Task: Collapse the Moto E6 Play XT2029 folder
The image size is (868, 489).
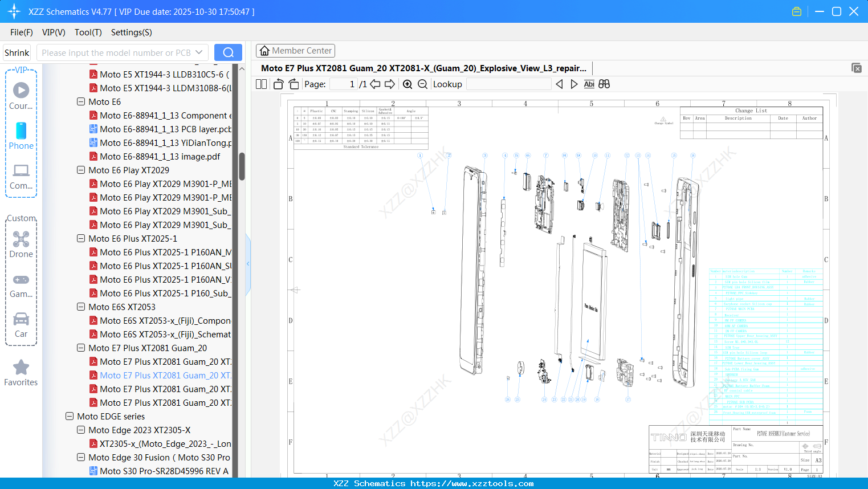Action: [x=81, y=170]
